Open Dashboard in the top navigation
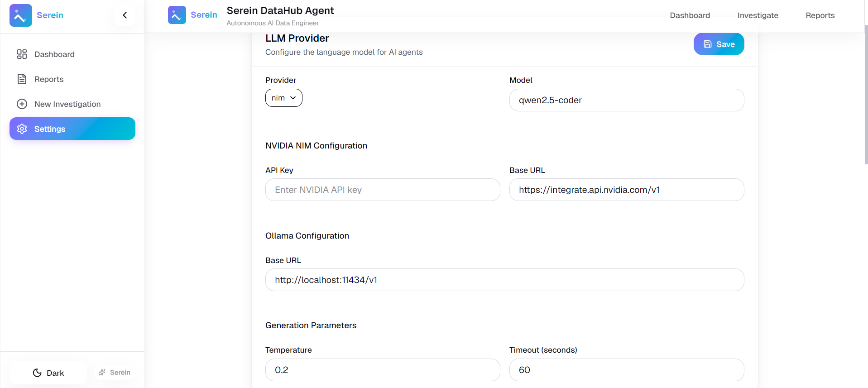This screenshot has width=868, height=388. click(x=690, y=15)
